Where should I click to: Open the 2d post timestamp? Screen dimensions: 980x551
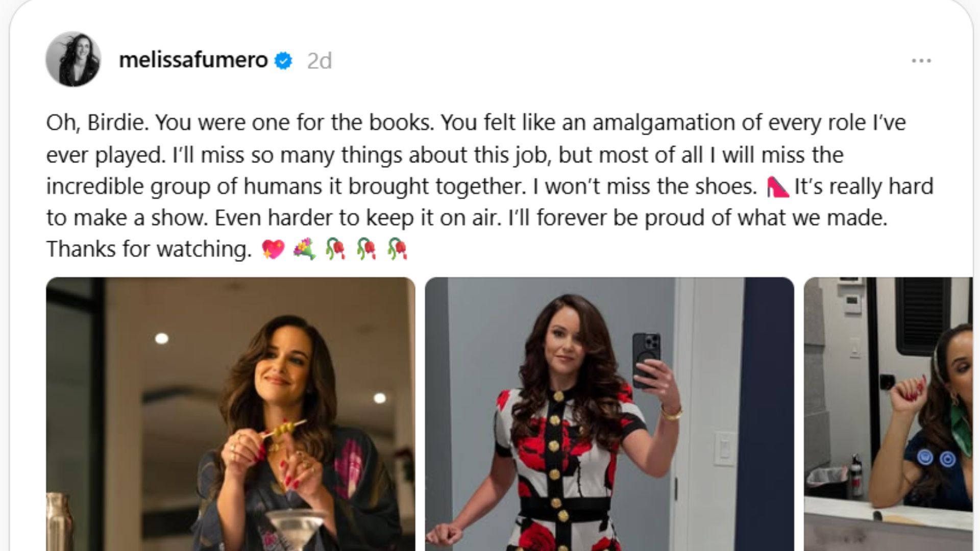320,61
